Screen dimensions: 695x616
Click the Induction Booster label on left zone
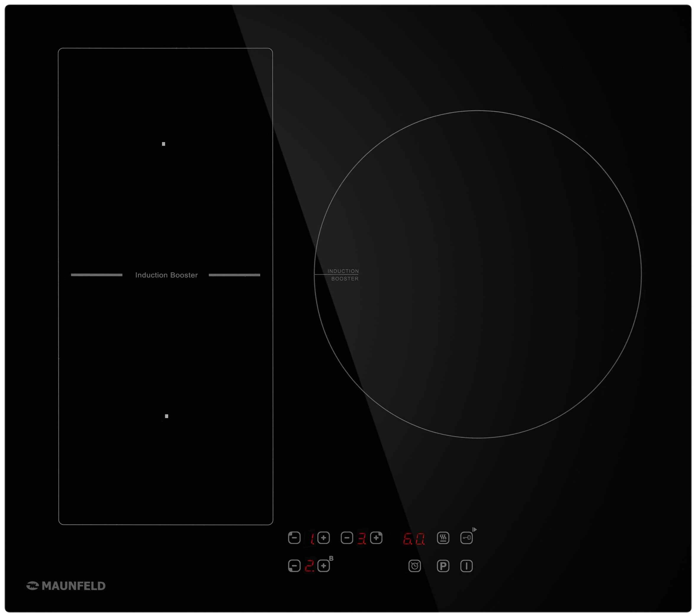click(x=166, y=275)
